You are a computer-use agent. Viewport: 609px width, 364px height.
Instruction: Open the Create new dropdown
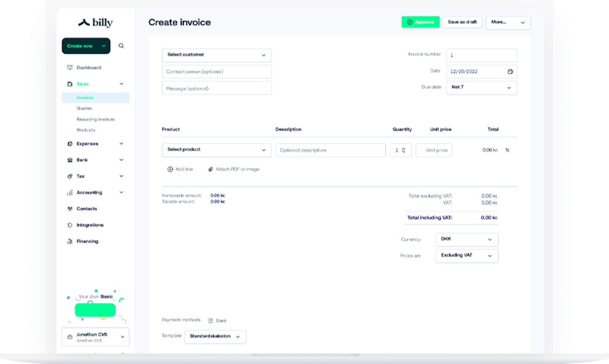point(86,46)
